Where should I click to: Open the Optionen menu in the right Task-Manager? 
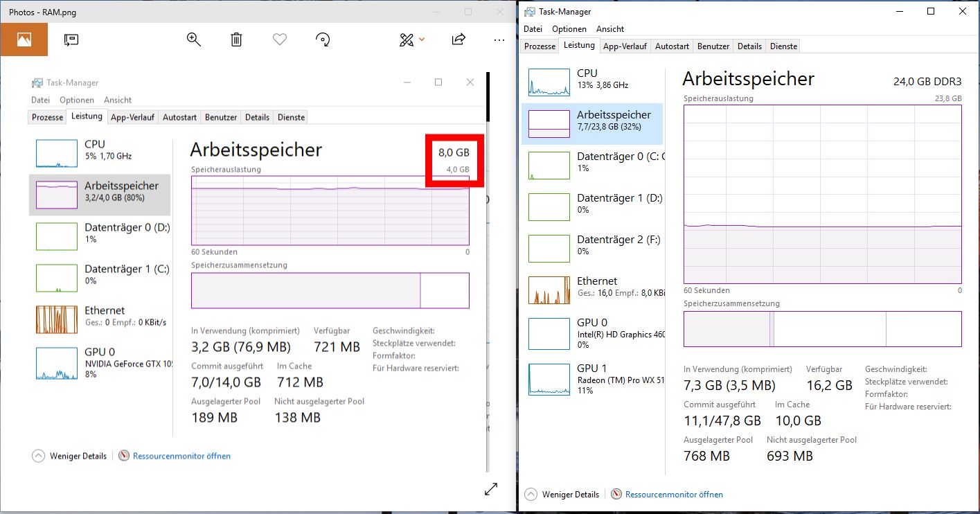pos(569,29)
